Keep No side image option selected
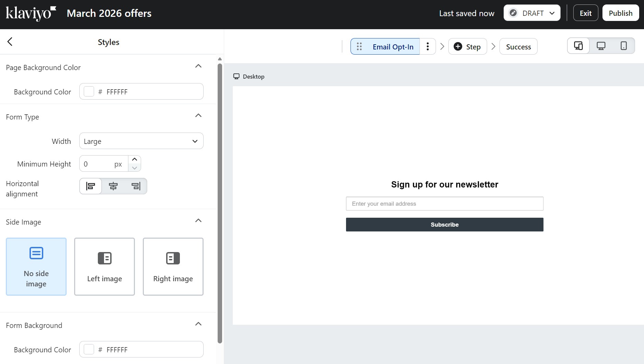 pyautogui.click(x=36, y=266)
